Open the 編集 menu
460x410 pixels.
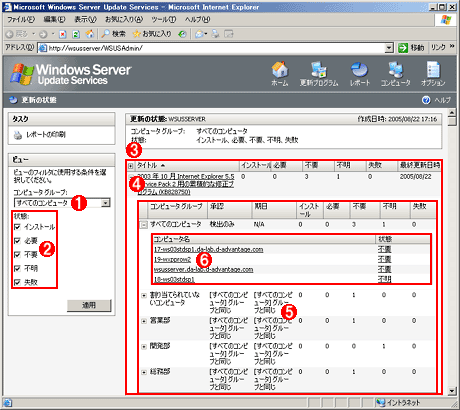point(55,20)
